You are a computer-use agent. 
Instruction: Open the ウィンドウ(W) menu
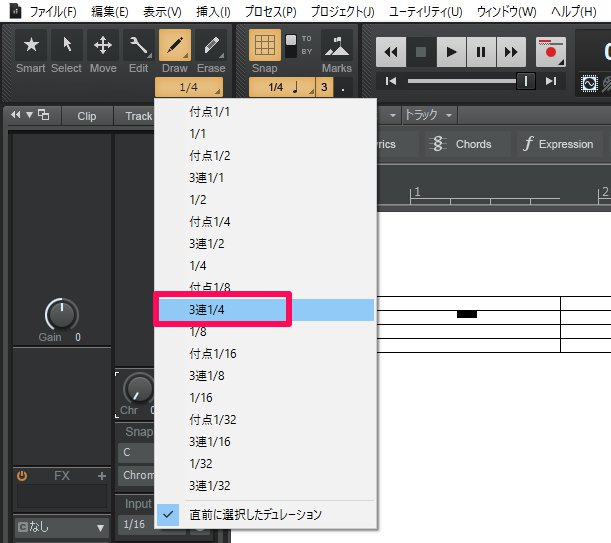point(507,12)
